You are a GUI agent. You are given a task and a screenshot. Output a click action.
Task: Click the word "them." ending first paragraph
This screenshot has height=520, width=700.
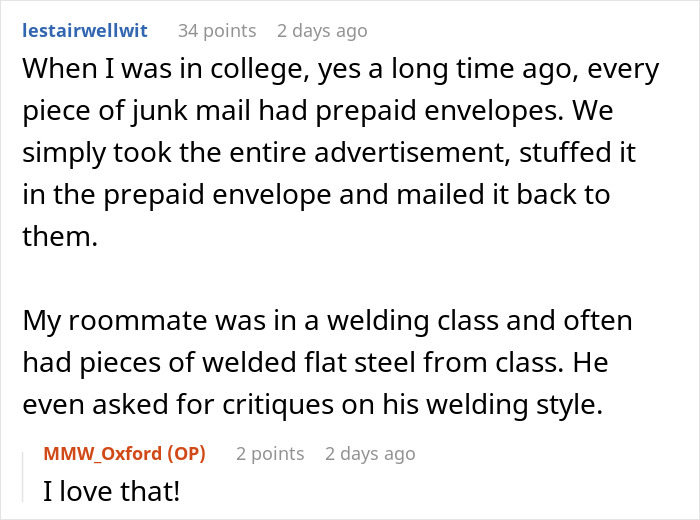[x=60, y=236]
